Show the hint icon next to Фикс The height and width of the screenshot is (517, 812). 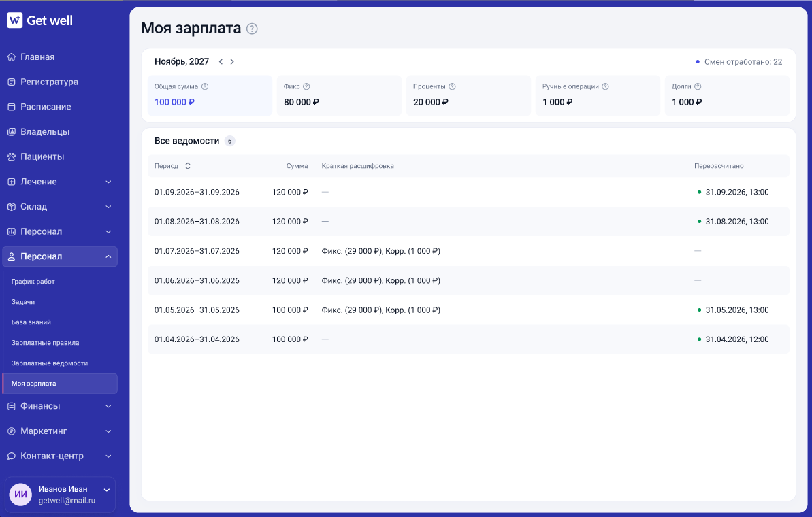306,86
